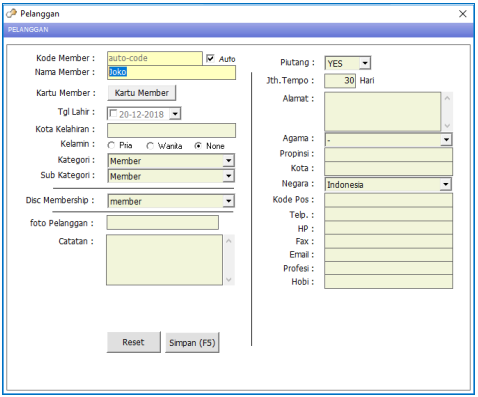
Task: Click the Pelanggan title bar icon
Action: pyautogui.click(x=11, y=13)
